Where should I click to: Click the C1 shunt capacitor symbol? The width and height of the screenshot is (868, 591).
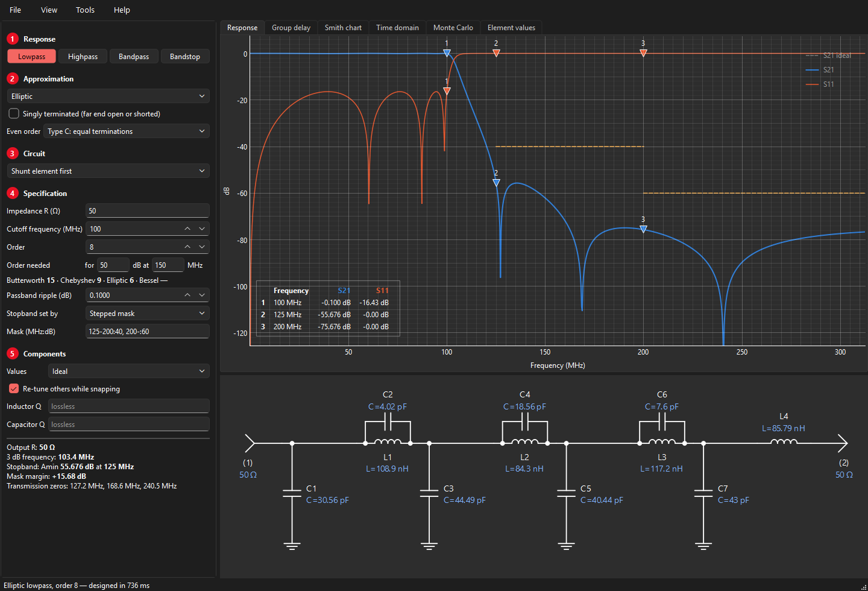pos(292,494)
